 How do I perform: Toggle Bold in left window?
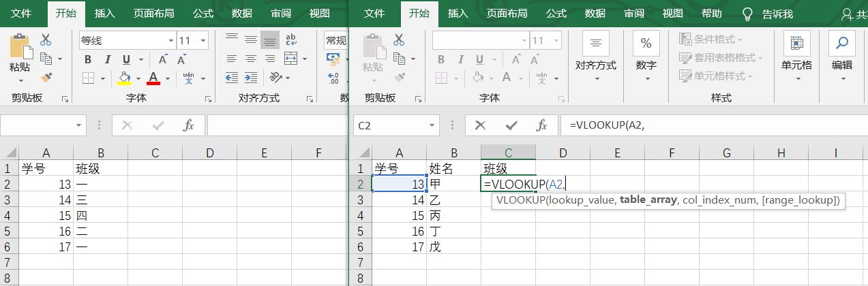88,59
